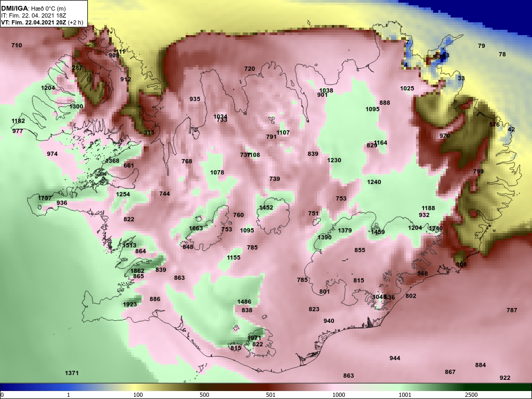532x399 pixels.
Task: Click the map value '1230'
Action: (334, 161)
